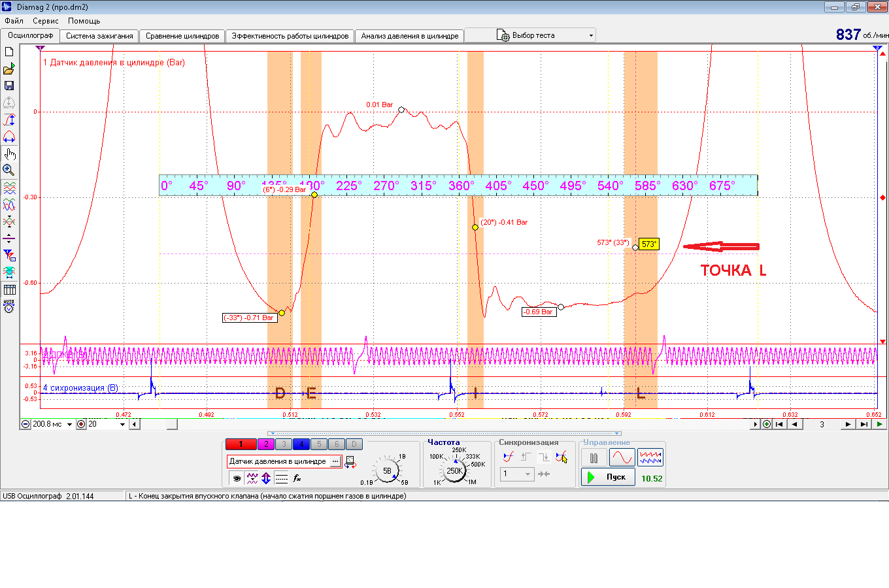Toggle channel 4 blue button
This screenshot has height=588, width=889.
(301, 444)
